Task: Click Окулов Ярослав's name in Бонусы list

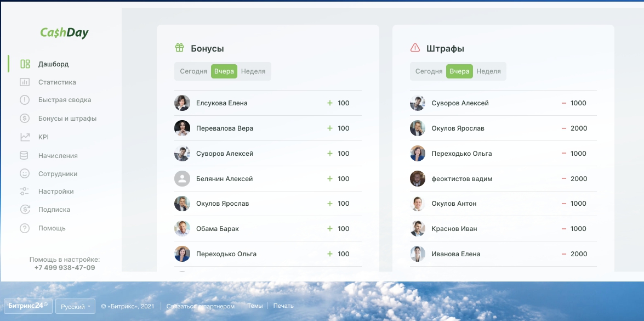Action: (x=223, y=204)
